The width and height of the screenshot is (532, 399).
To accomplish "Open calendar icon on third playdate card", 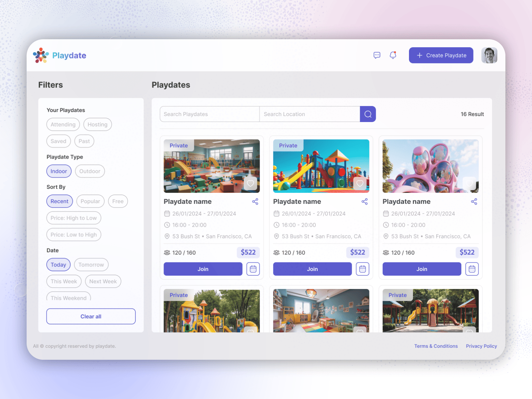I will click(x=472, y=269).
